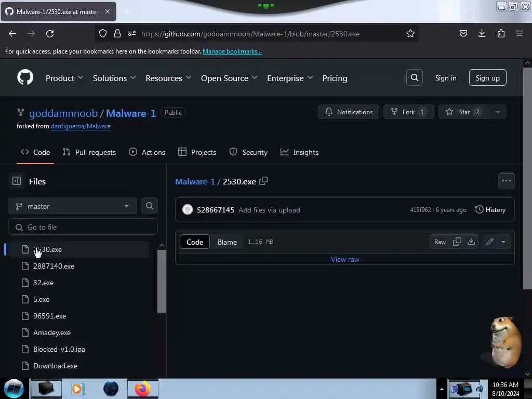532x399 pixels.
Task: Click the pencil edit file icon
Action: tap(489, 242)
